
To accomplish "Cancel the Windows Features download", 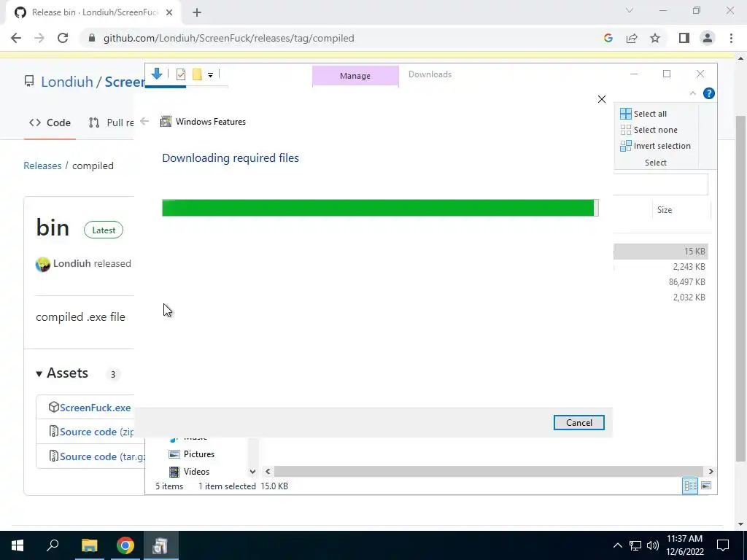I will pos(578,422).
